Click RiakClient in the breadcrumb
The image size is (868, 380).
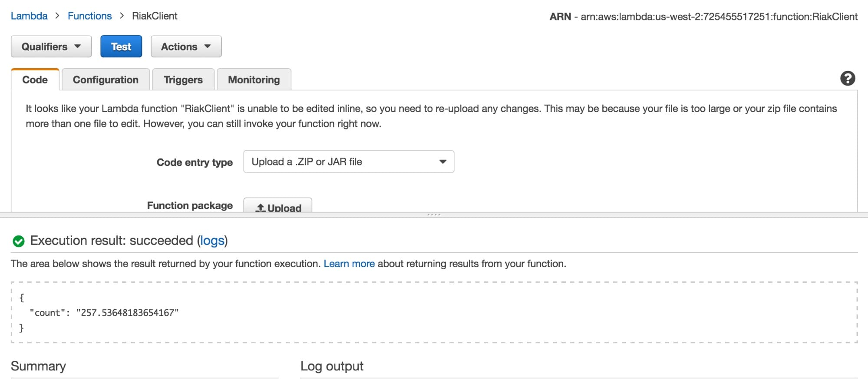click(x=155, y=16)
